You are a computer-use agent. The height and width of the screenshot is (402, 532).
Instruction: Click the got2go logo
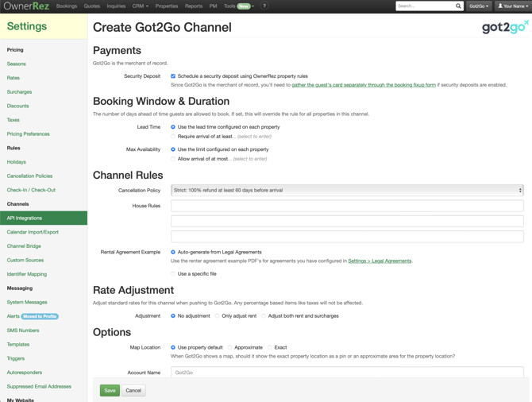point(504,28)
